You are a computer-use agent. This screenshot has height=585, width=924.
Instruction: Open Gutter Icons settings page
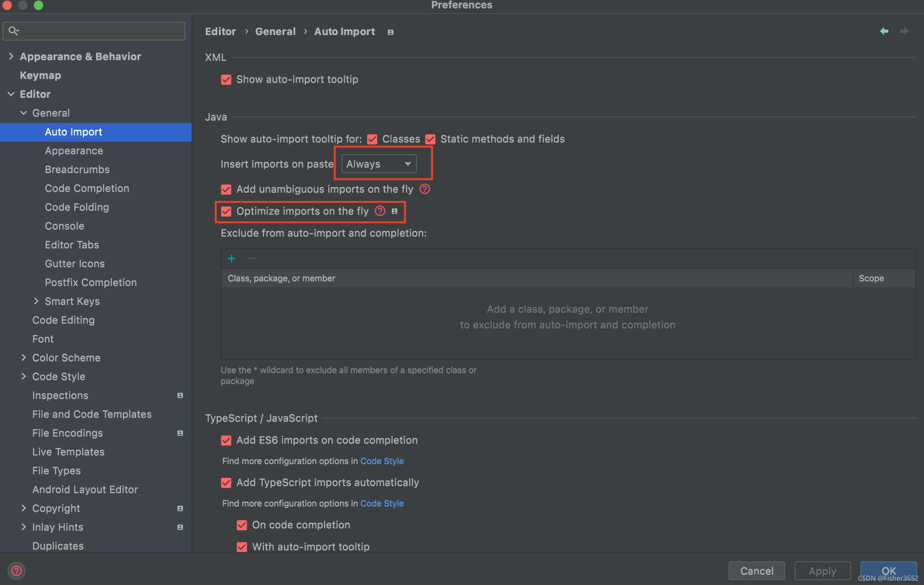[x=74, y=263]
